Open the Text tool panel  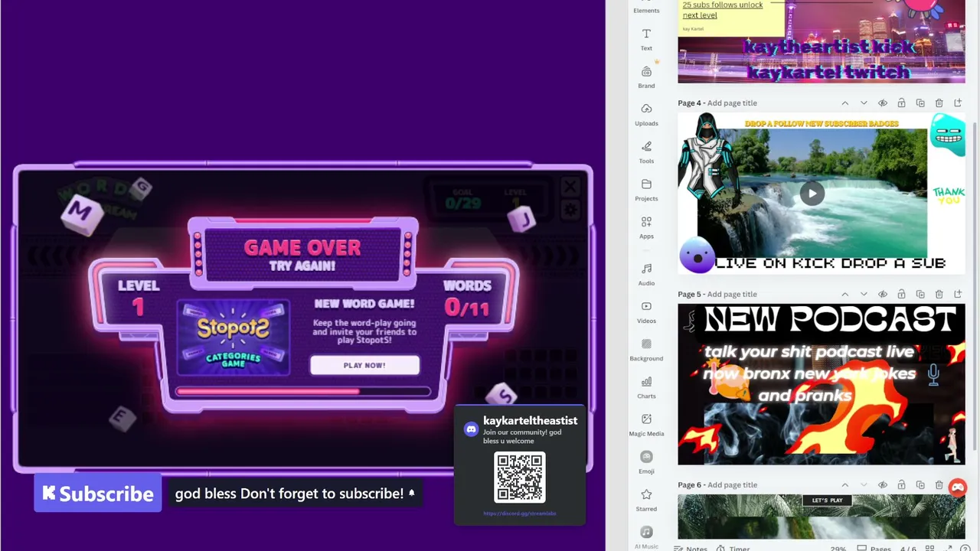(x=646, y=39)
